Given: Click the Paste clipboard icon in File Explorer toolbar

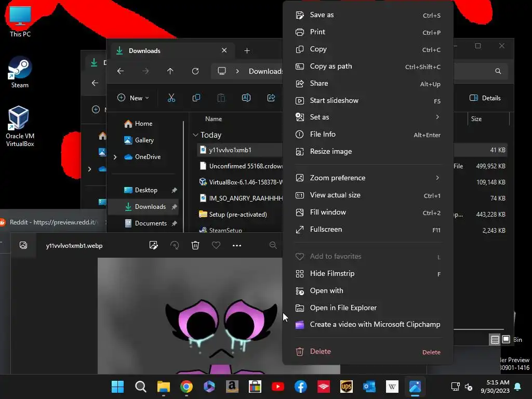Looking at the screenshot, I should click(x=221, y=98).
